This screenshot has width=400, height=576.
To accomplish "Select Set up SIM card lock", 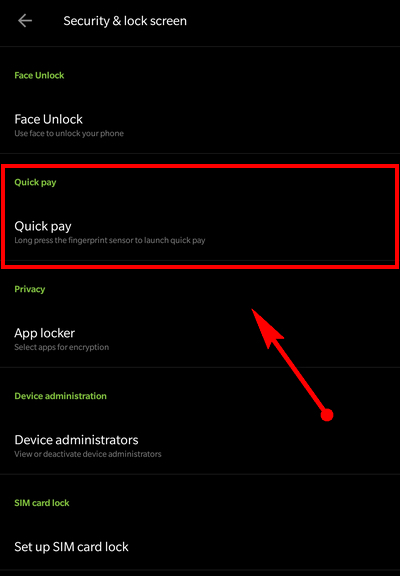I will 200,547.
